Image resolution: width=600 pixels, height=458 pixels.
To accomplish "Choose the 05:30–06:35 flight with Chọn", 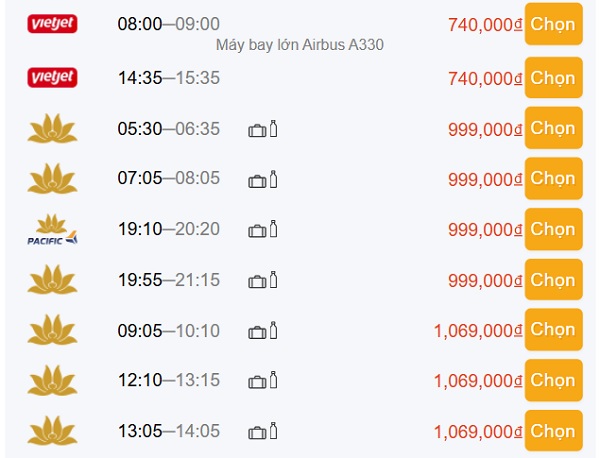I will [x=553, y=128].
